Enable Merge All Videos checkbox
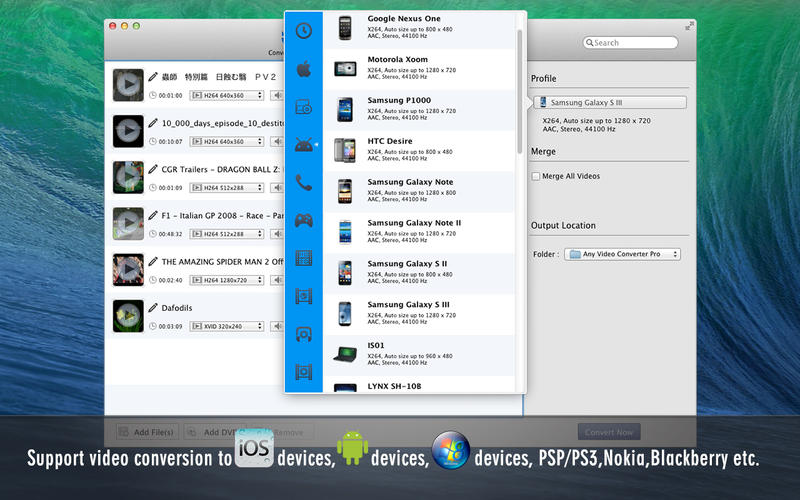Screen dimensions: 800x500 pyautogui.click(x=536, y=176)
